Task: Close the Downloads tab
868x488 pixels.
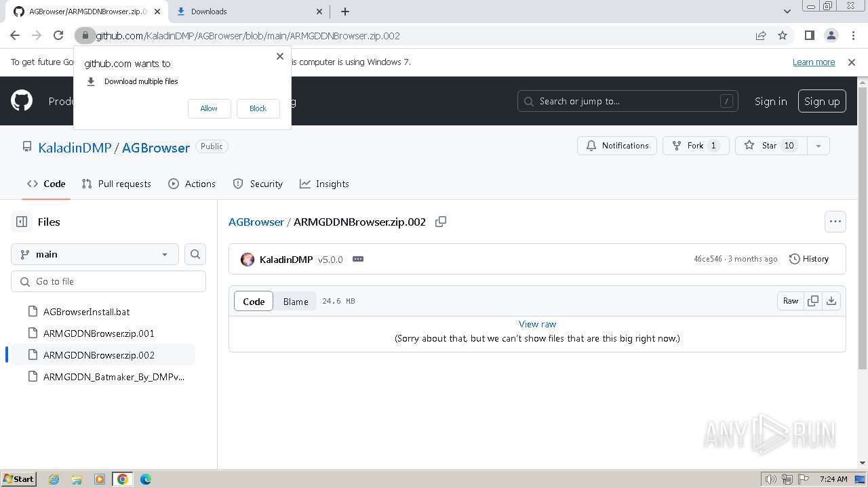Action: (x=320, y=12)
